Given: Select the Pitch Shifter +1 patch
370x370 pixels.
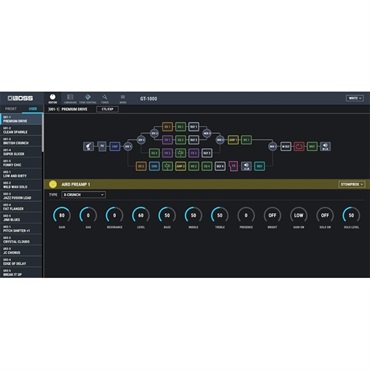Looking at the screenshot, I should [x=21, y=229].
